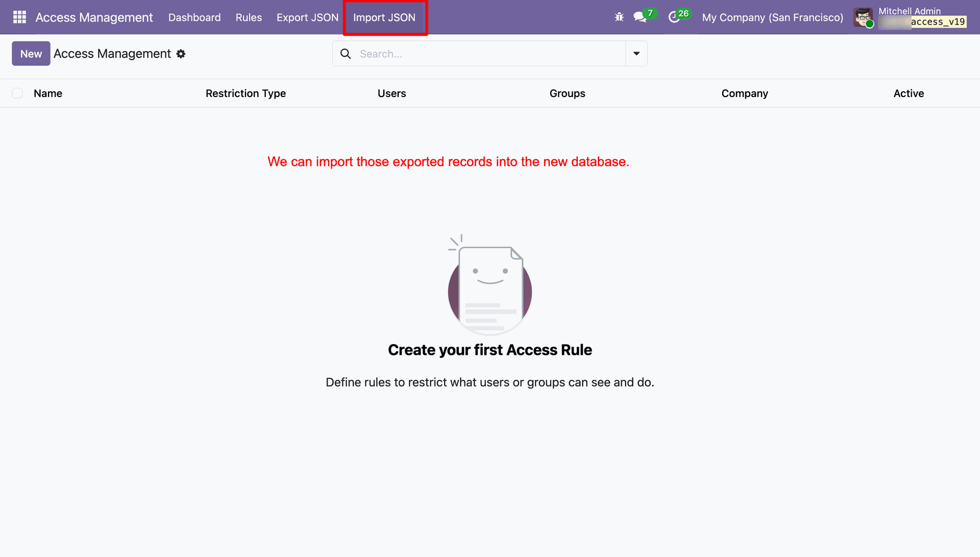Click the Access Management breadcrumb title
This screenshot has height=557, width=980.
112,54
